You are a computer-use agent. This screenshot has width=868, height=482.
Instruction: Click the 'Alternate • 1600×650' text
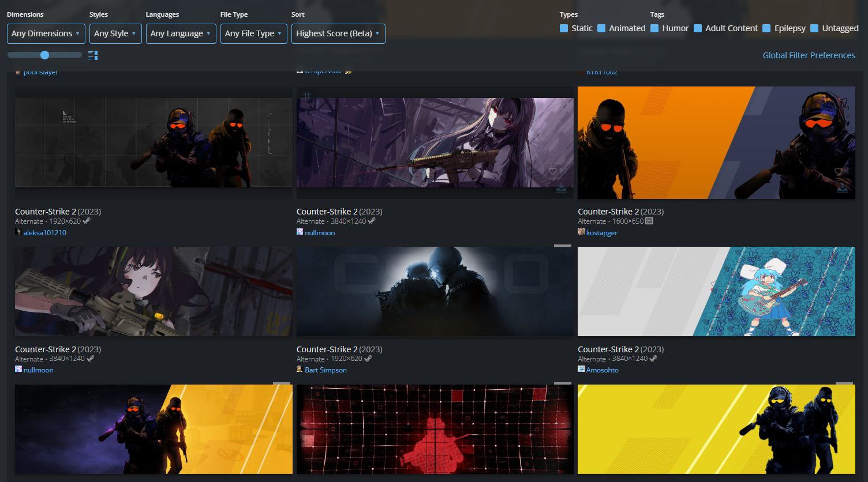click(x=611, y=221)
